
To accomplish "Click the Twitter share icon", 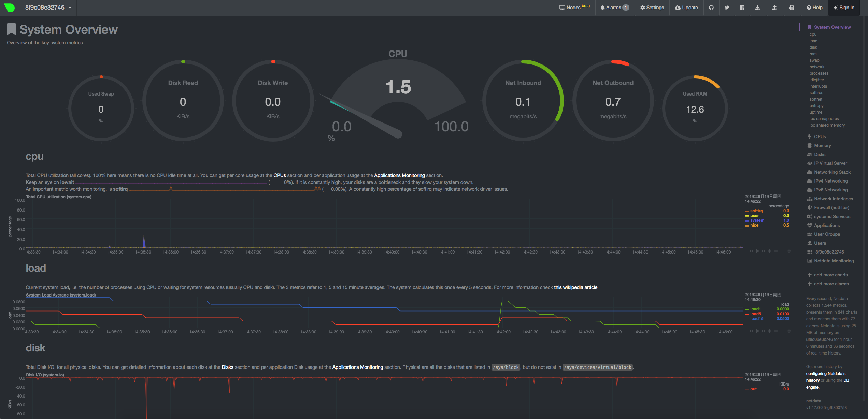I will point(727,8).
